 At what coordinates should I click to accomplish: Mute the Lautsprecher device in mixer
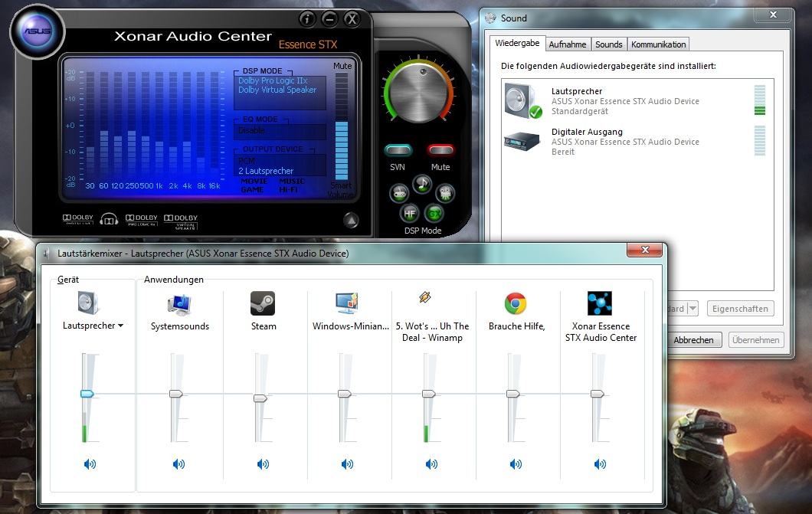point(90,463)
